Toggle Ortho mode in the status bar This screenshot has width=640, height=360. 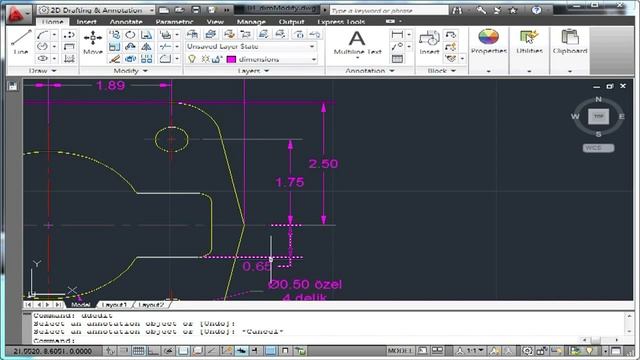coord(153,351)
